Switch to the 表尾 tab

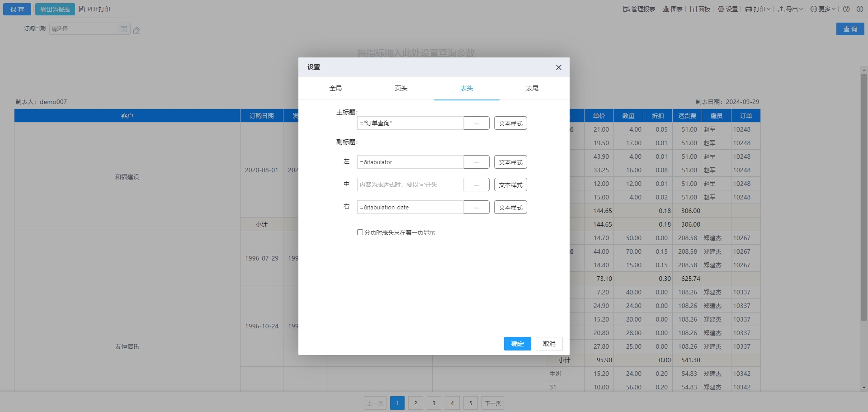click(532, 88)
